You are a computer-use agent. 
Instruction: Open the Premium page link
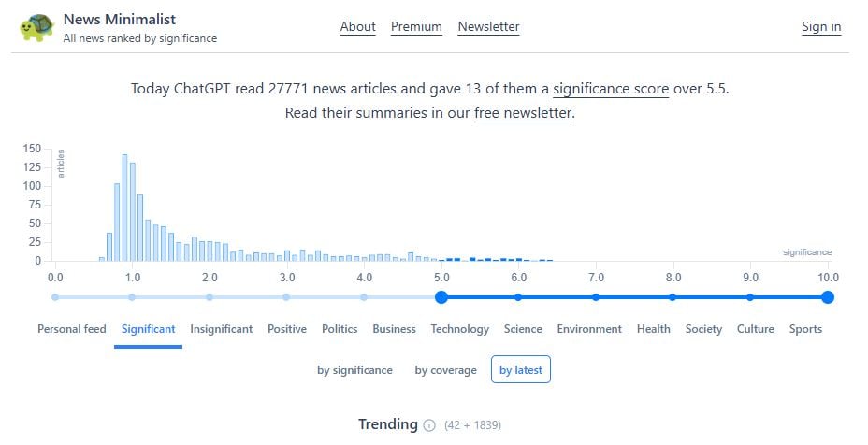pos(416,26)
